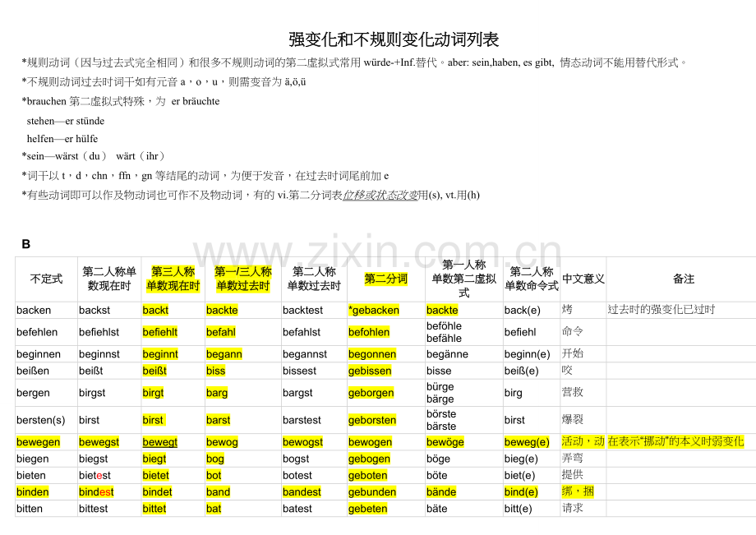This screenshot has height=535, width=756.
Task: Select the section heading B
Action: (x=25, y=244)
